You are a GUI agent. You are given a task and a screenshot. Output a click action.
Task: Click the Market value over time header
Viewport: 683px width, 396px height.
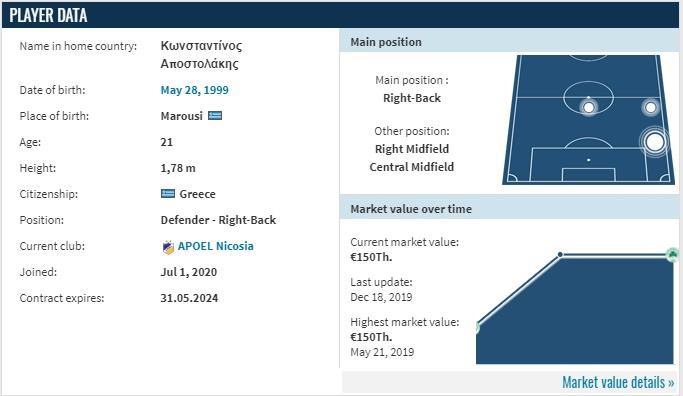[509, 209]
